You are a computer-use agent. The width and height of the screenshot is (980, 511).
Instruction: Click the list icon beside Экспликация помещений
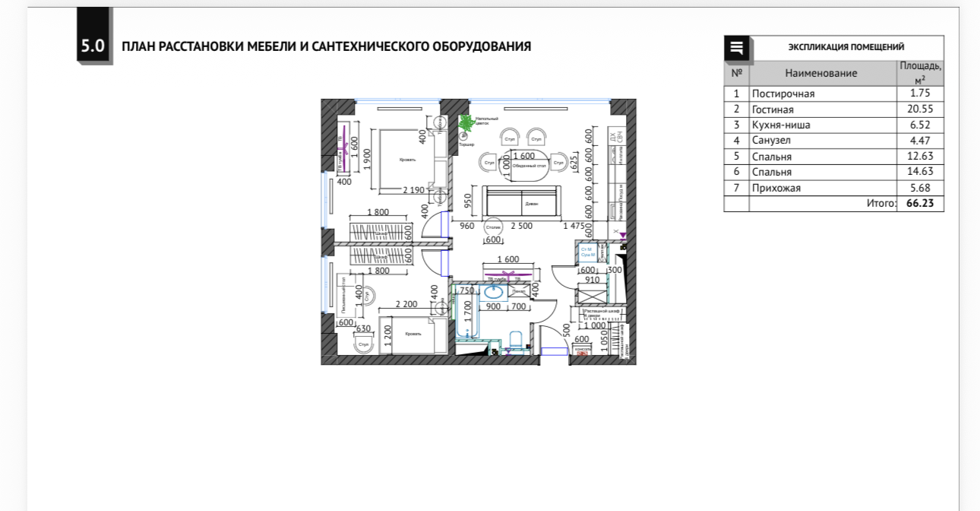click(x=736, y=49)
